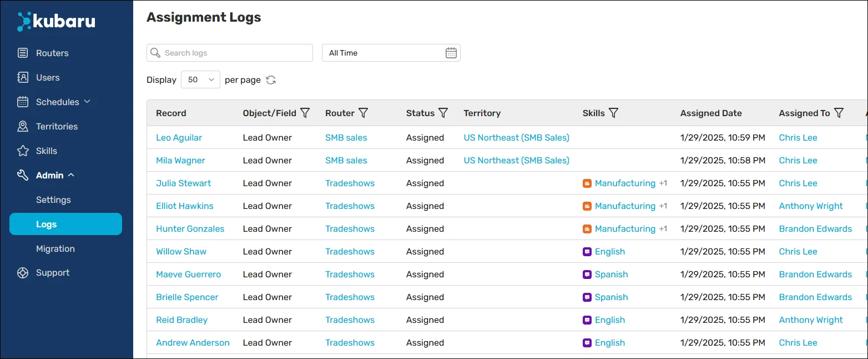Open the Julia Stewart record
Viewport: 868px width, 359px height.
coord(183,183)
